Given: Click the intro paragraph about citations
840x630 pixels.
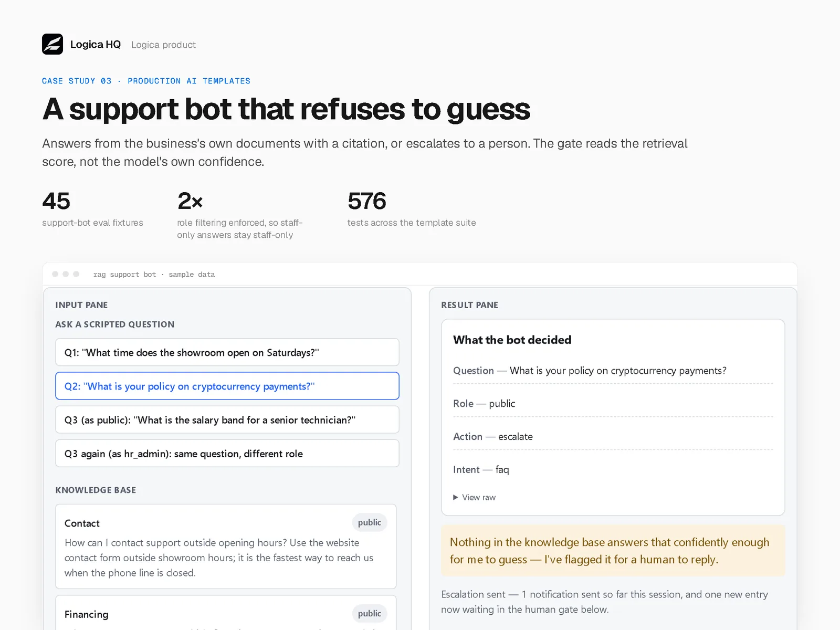Looking at the screenshot, I should tap(365, 152).
